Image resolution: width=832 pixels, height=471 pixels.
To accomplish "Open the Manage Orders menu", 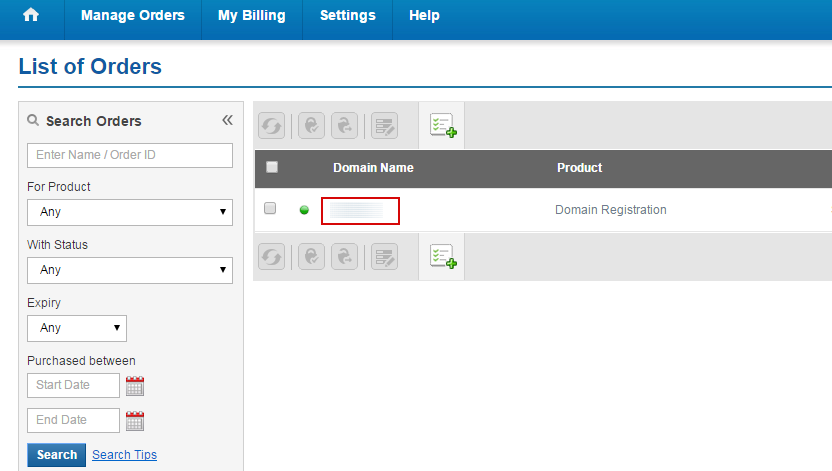I will coord(132,16).
